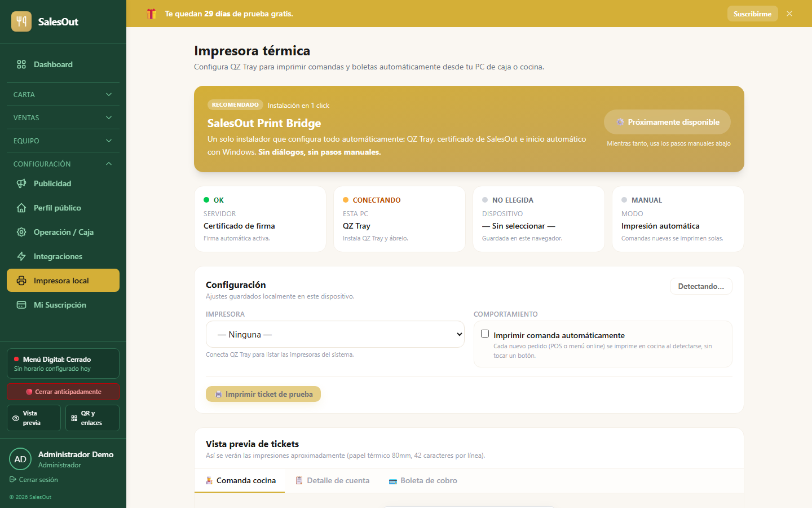Go to Publicidad menu item

pos(63,183)
